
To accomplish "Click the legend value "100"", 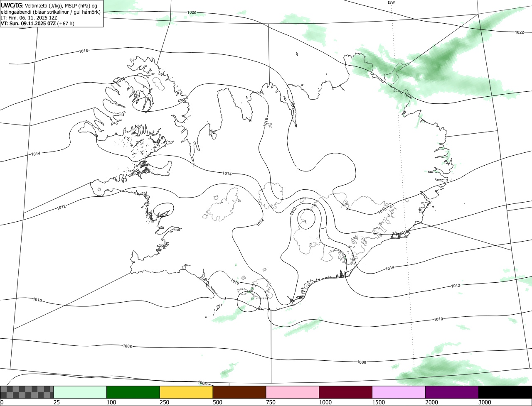I will [111, 402].
